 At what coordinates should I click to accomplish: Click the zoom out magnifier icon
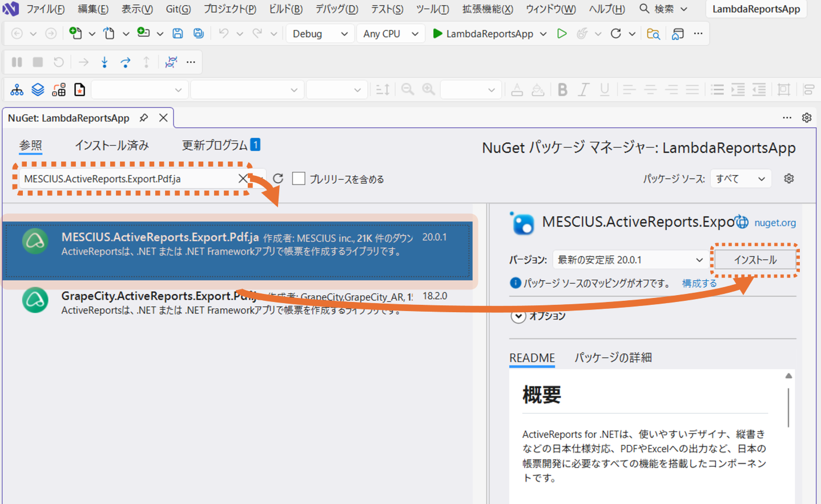click(408, 90)
